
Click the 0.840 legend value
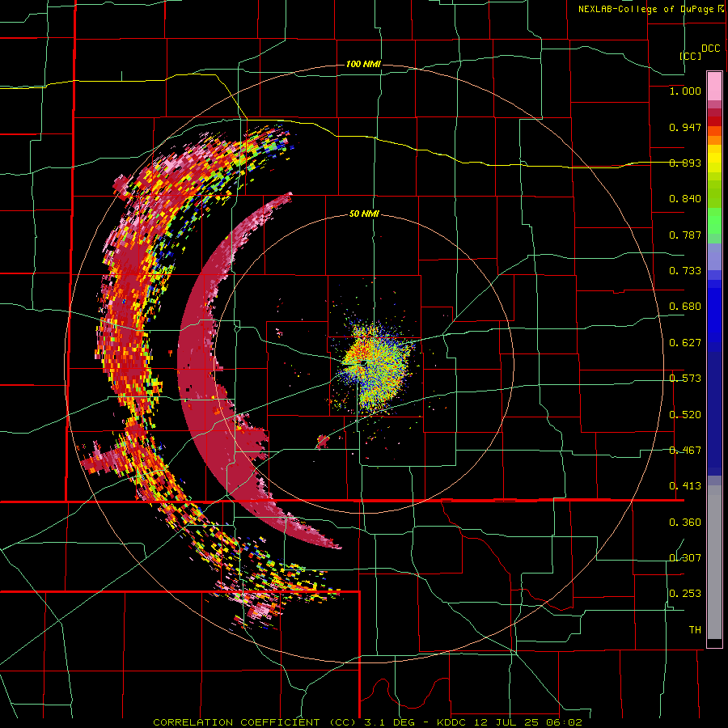[x=685, y=199]
